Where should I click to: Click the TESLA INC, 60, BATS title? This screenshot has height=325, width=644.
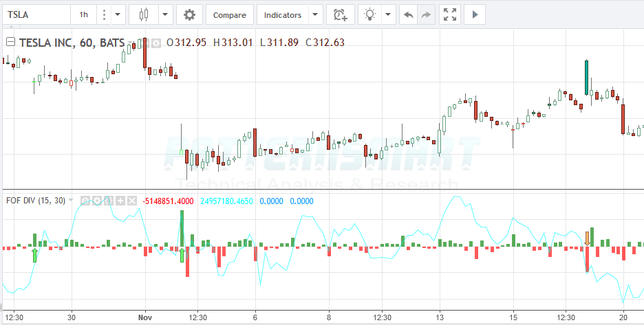(x=72, y=43)
